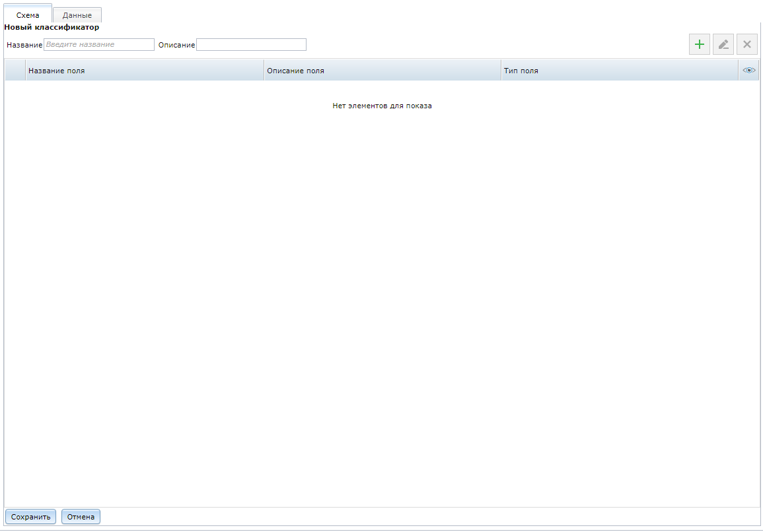
Task: Click the Нет элементов для показа message
Action: pos(382,105)
